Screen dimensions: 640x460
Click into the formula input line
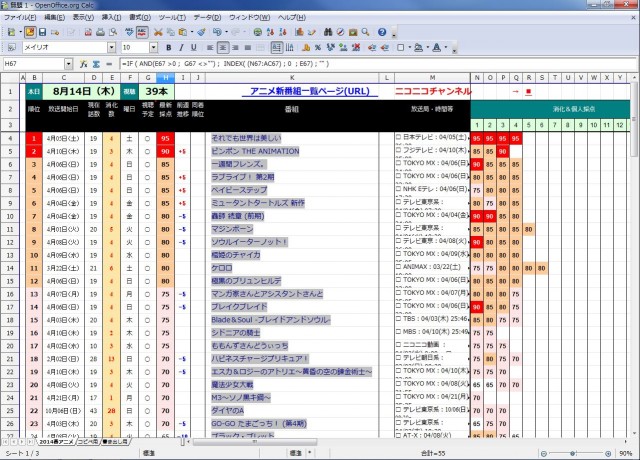(x=378, y=64)
